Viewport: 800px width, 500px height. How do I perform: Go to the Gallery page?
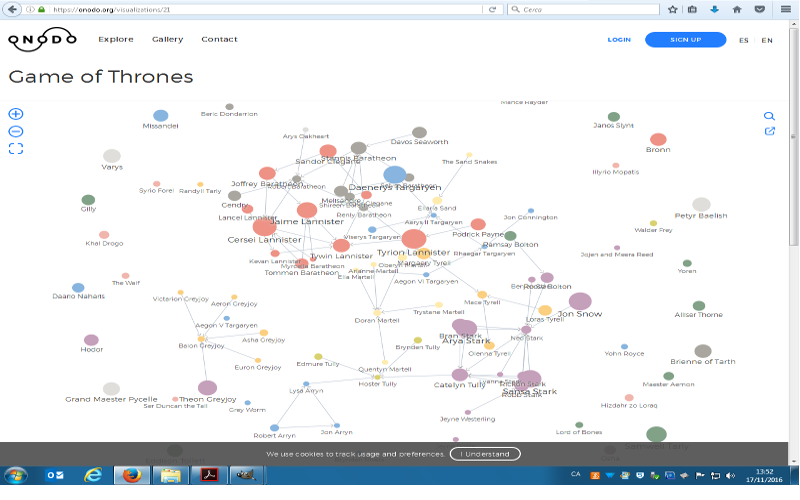tap(167, 40)
